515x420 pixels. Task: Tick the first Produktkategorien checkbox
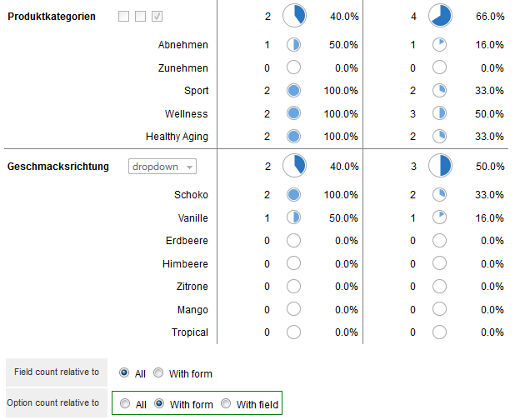click(x=124, y=16)
